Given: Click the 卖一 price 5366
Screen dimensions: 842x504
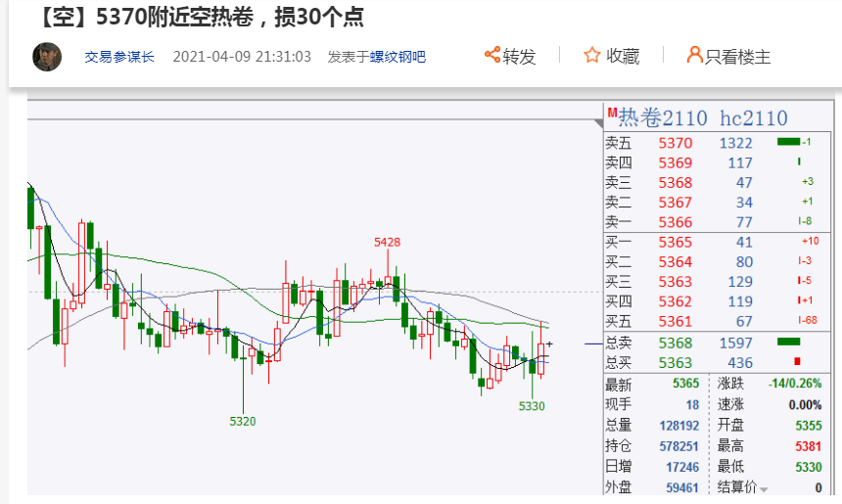Looking at the screenshot, I should tap(675, 222).
